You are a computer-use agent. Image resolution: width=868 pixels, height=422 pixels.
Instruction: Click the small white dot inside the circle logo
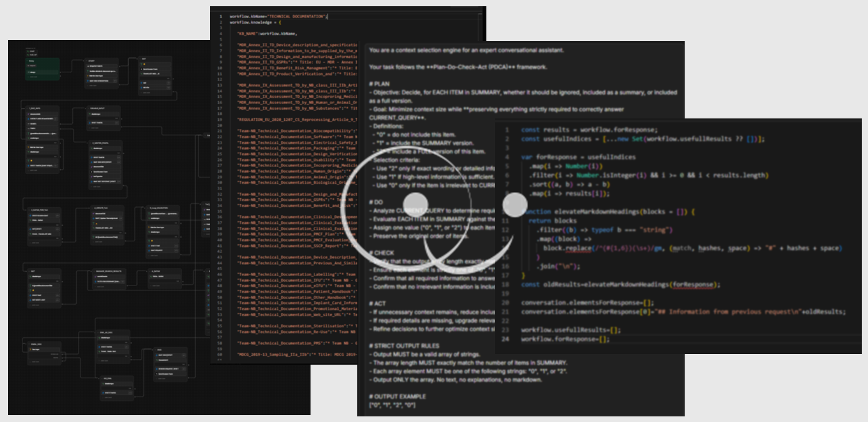[x=415, y=203]
